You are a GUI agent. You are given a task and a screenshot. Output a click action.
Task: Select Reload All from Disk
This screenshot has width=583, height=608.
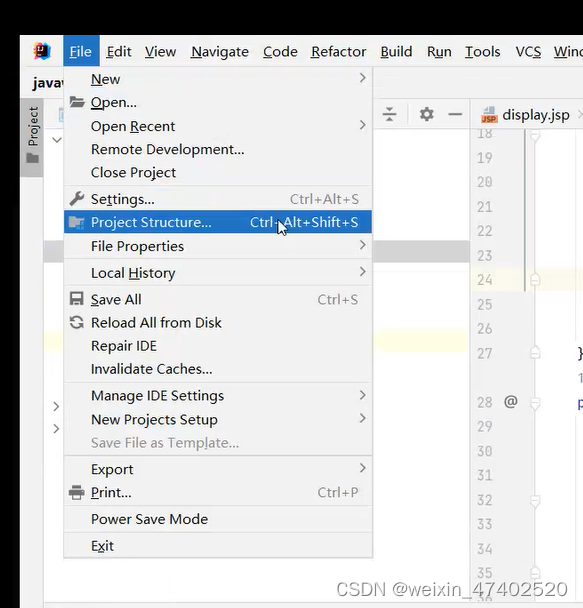tap(218, 323)
